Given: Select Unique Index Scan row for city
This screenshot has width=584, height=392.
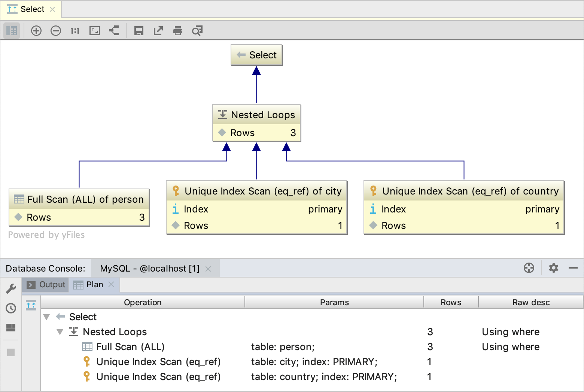Looking at the screenshot, I should [312, 362].
